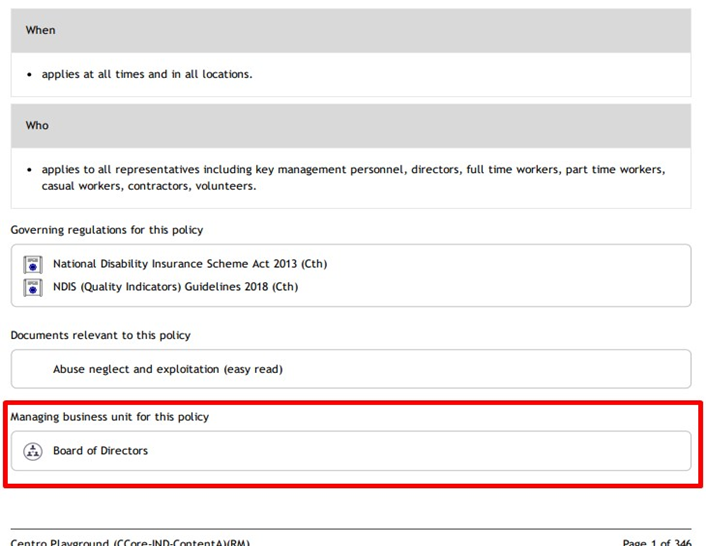Click the When section header

point(351,31)
